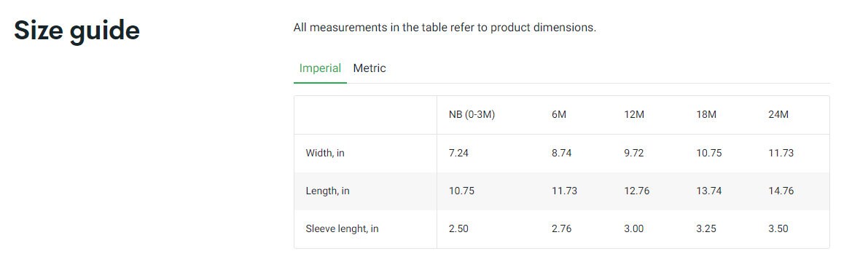Click the 24M column header
Screen dimensions: 868x275
778,115
